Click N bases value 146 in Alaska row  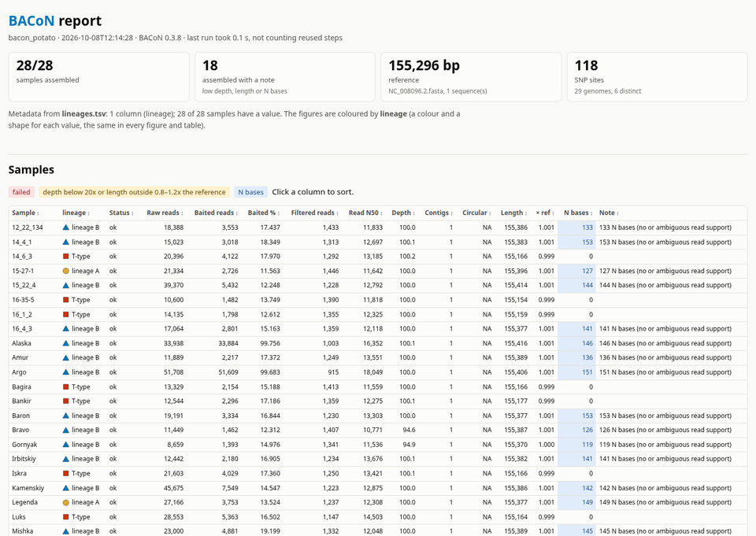(587, 343)
